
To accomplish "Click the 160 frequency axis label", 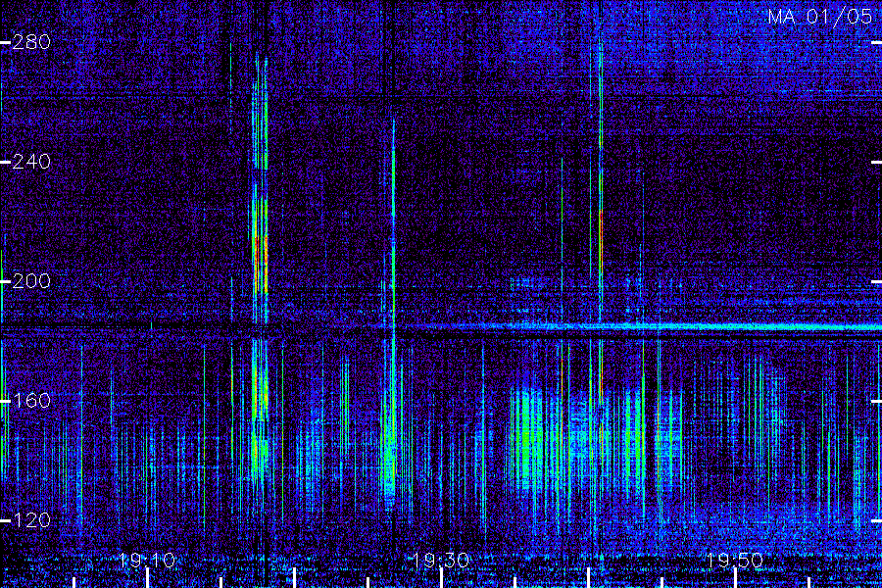I will (x=31, y=401).
